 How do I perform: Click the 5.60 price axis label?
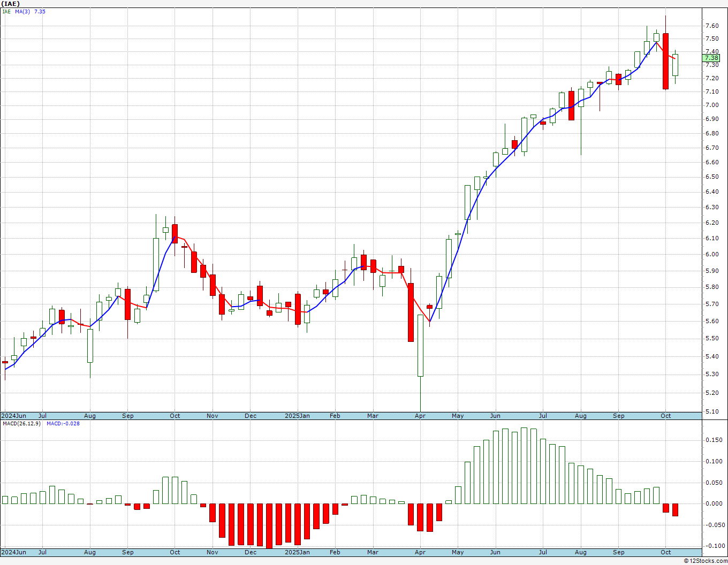pos(712,321)
